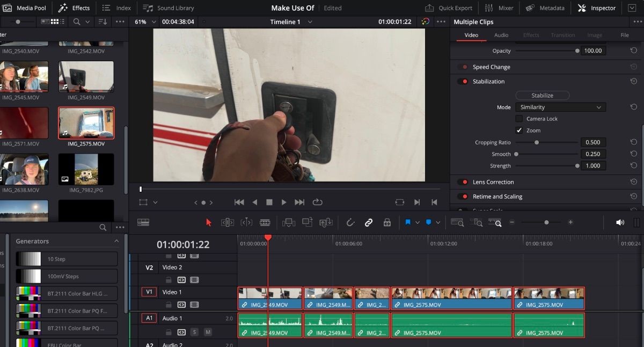Adjust the Opacity slider handle
Viewport: 644px width, 347px height.
tap(577, 51)
